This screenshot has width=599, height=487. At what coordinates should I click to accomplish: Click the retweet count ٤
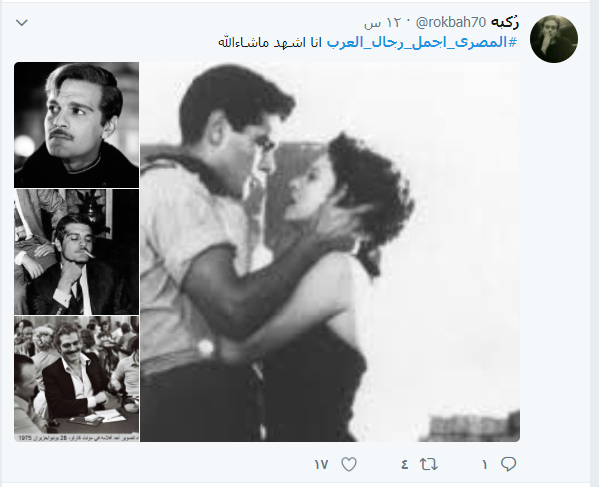[x=405, y=464]
